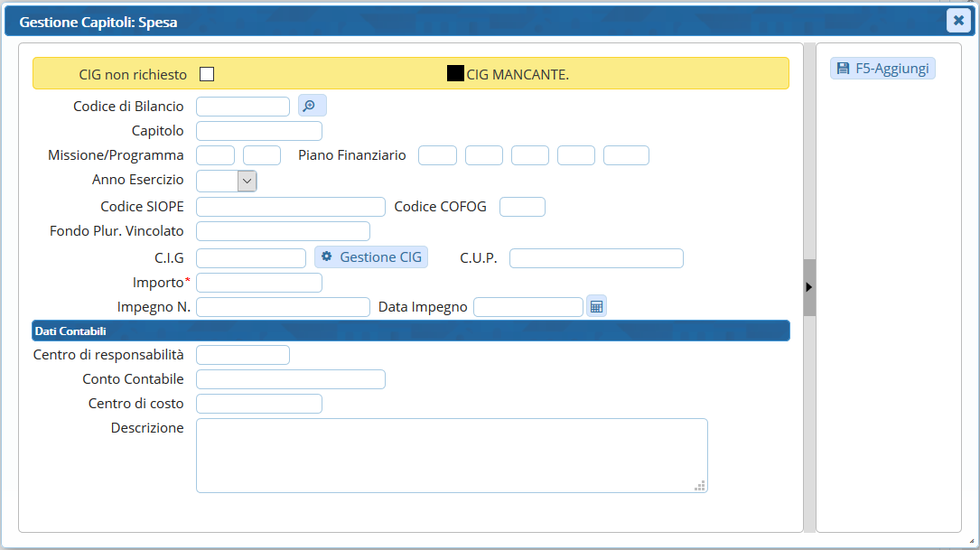Image resolution: width=980 pixels, height=550 pixels.
Task: Click the Fondo Plur. Vincolato field
Action: (283, 231)
